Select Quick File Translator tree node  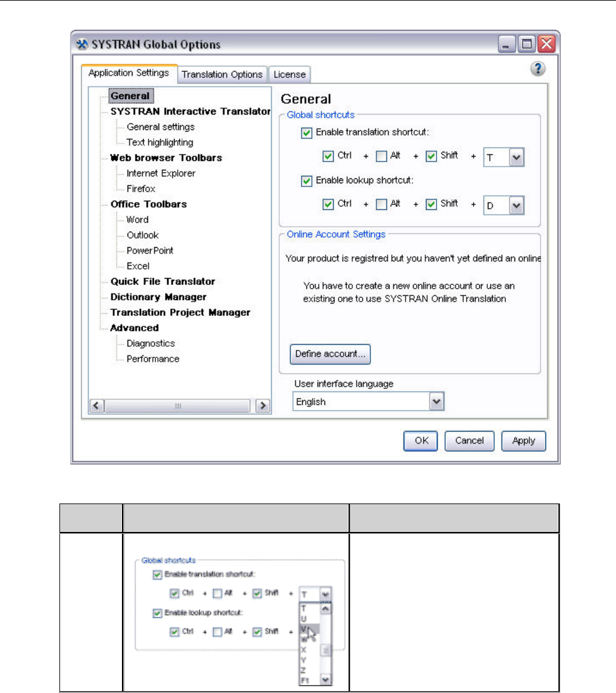(163, 282)
